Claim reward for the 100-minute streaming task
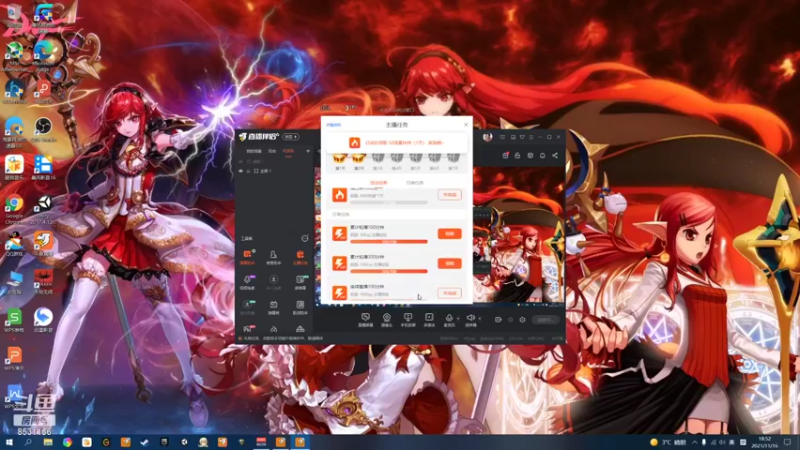800x450 pixels. click(449, 234)
